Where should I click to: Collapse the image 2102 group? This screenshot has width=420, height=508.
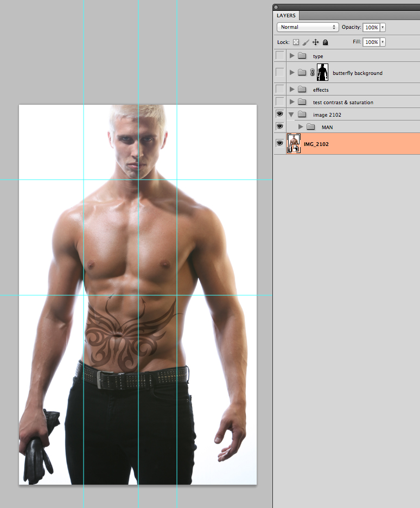[x=291, y=115]
